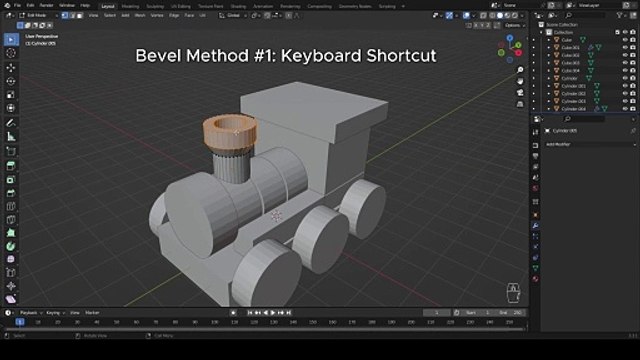
Task: Click the timeline horizontal scrollbar
Action: pos(264,329)
